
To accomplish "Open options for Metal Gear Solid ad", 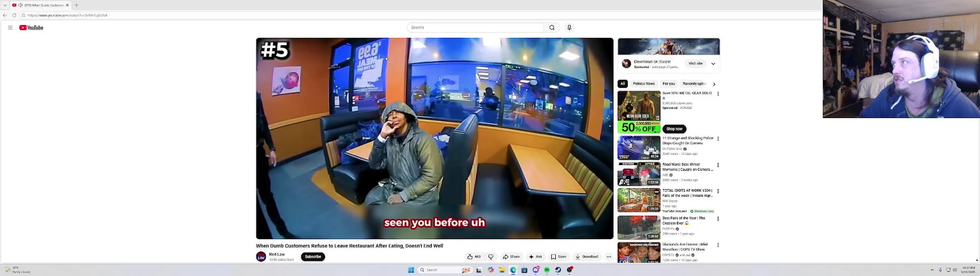I will [x=718, y=94].
